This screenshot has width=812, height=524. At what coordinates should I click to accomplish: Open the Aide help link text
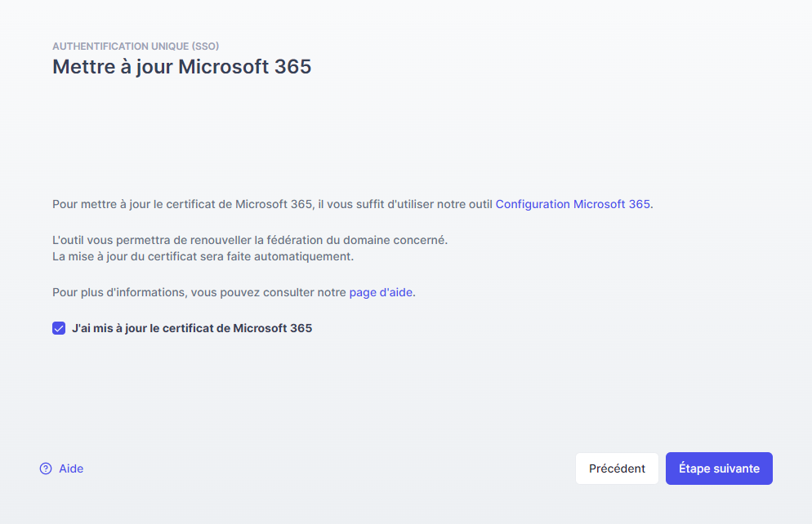point(71,468)
